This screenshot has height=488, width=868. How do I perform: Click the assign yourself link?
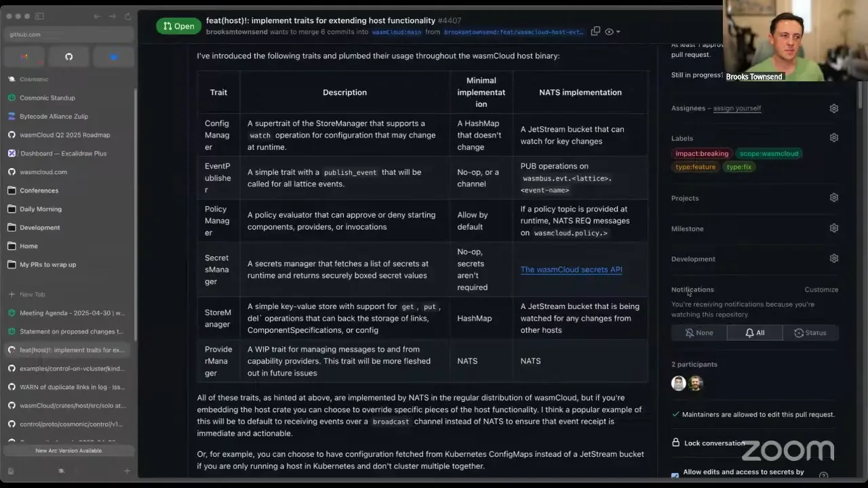[736, 108]
